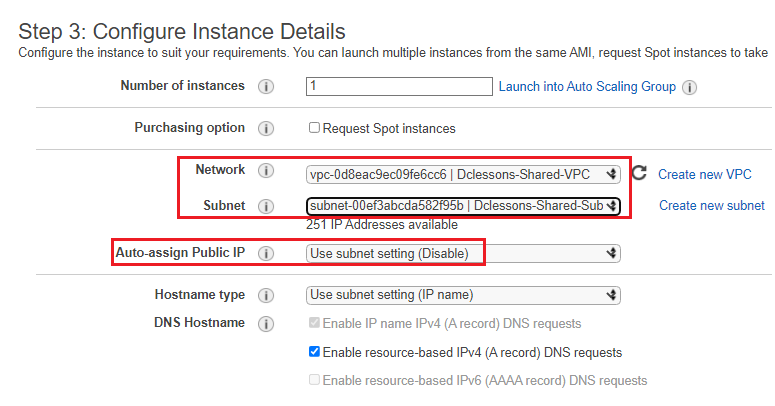Image resolution: width=775 pixels, height=406 pixels.
Task: Click the Subnet info icon
Action: (266, 206)
